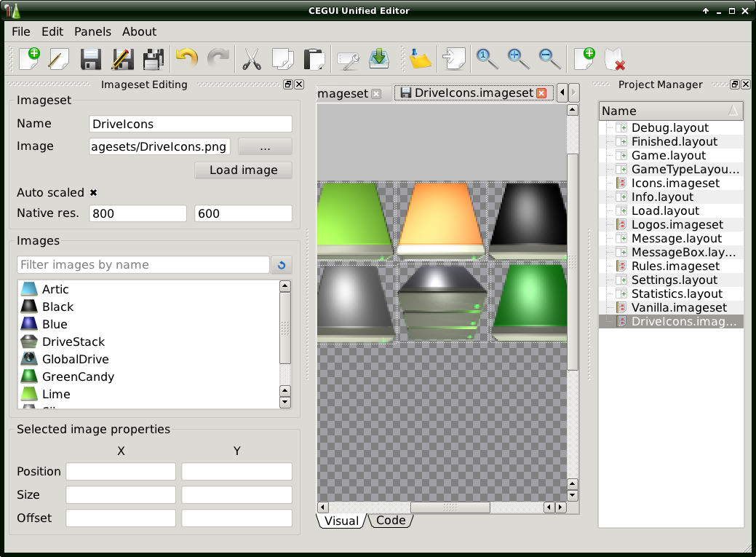Float the Project Manager panel
756x557 pixels.
[734, 84]
